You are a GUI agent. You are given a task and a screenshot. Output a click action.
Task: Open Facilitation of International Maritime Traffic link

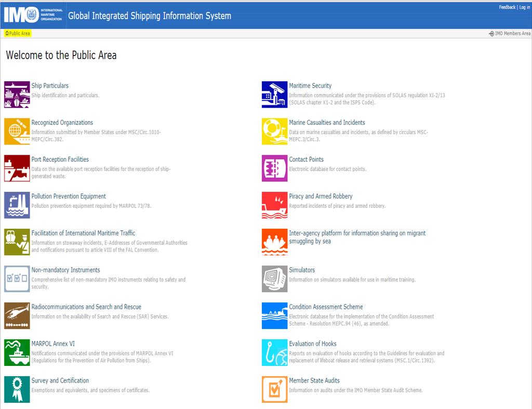83,233
